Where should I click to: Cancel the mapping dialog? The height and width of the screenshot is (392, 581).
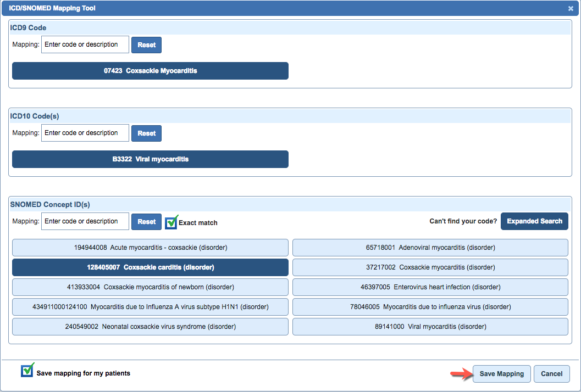point(551,373)
